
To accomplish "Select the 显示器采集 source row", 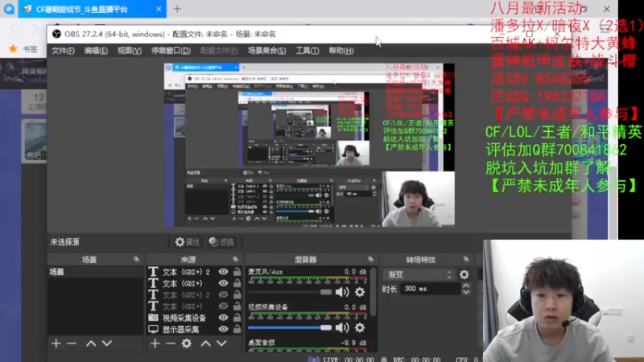I will (x=194, y=329).
